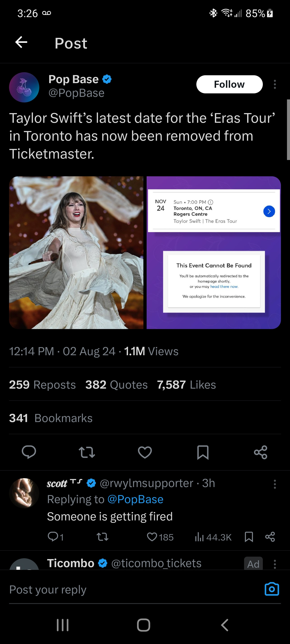Open the @PopBase mention link in reply
Screen dimensions: 290x644
point(135,500)
